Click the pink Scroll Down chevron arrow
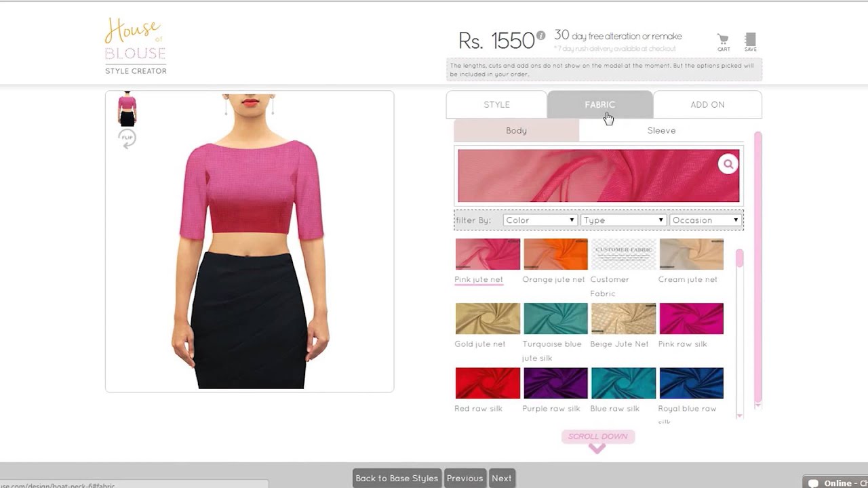 (597, 448)
